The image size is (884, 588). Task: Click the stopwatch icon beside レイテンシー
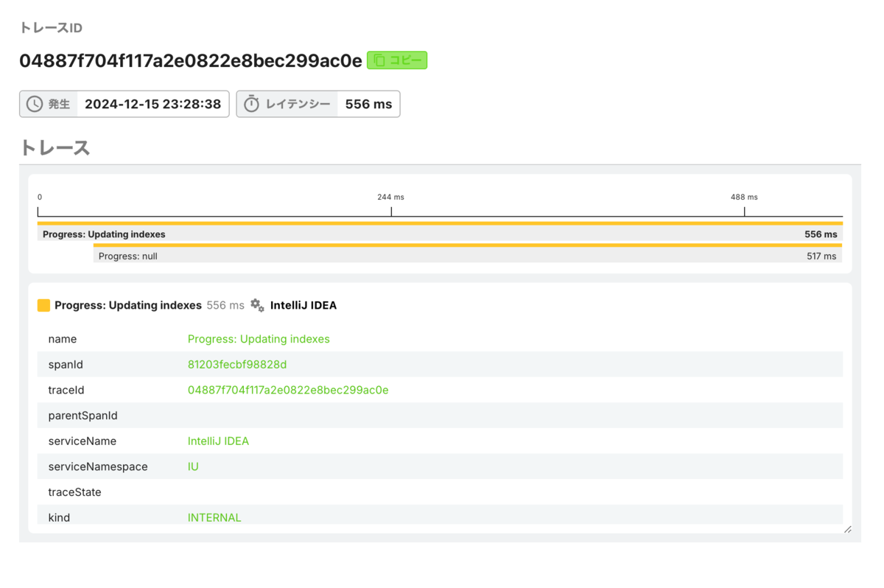pyautogui.click(x=251, y=104)
